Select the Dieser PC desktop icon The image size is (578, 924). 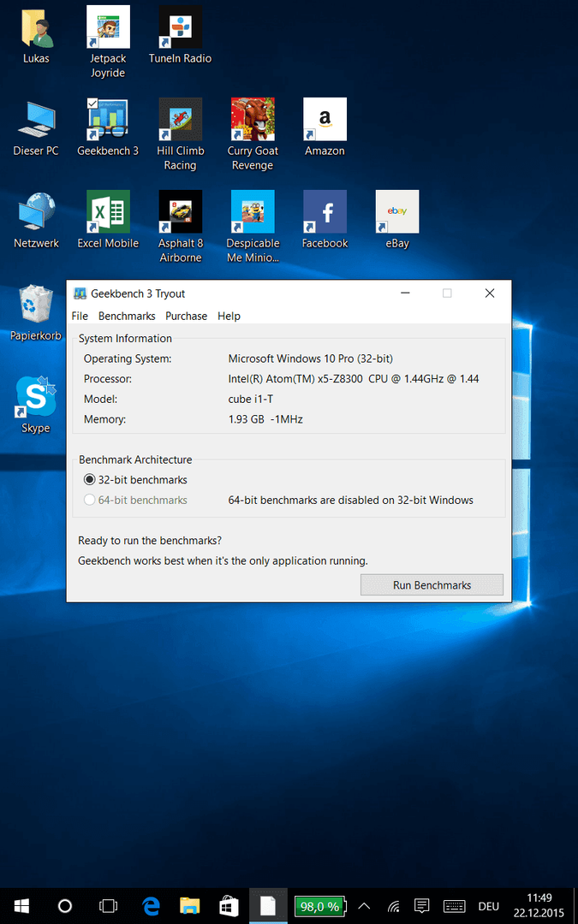point(36,120)
